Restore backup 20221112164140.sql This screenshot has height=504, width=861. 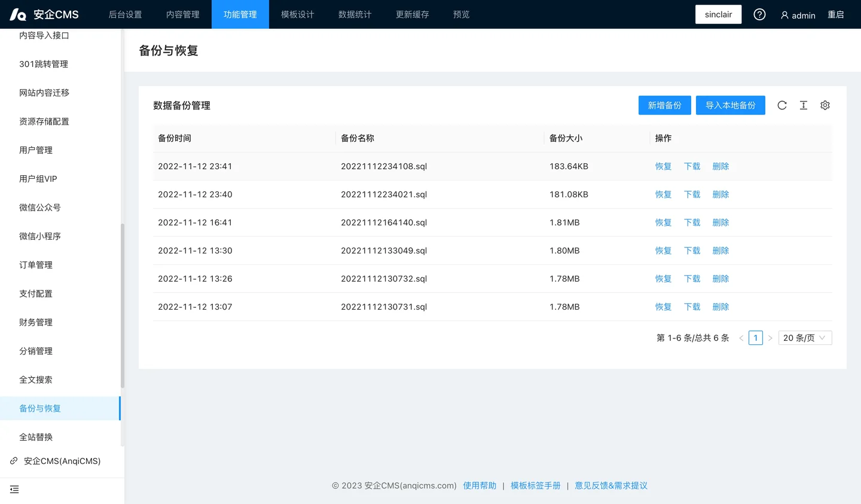click(664, 222)
